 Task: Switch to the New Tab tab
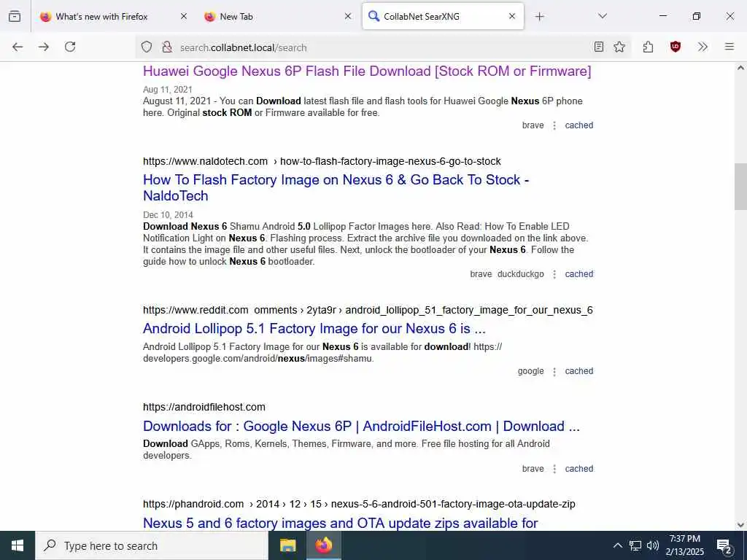click(278, 16)
